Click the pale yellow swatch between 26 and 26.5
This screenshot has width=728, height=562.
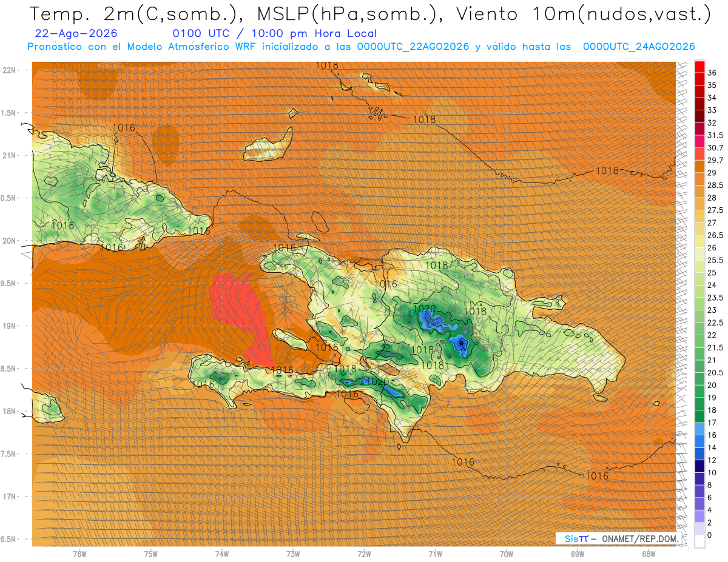pos(699,241)
